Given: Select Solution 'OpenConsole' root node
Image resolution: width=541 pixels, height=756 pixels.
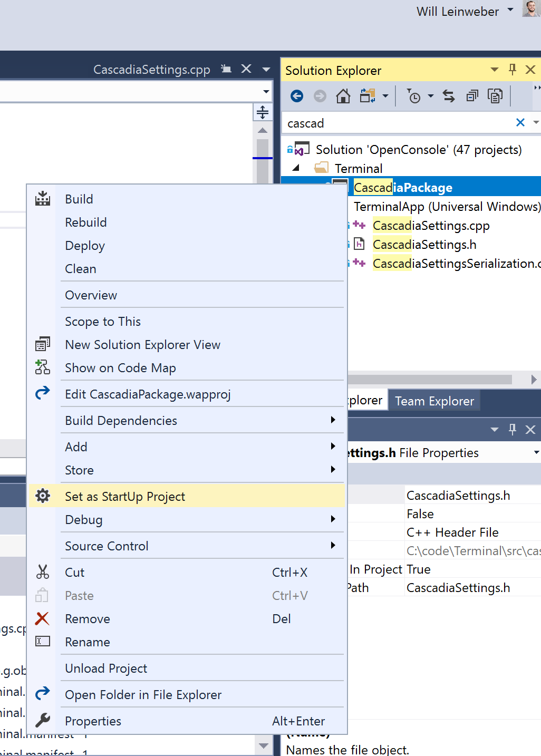Looking at the screenshot, I should [x=419, y=149].
